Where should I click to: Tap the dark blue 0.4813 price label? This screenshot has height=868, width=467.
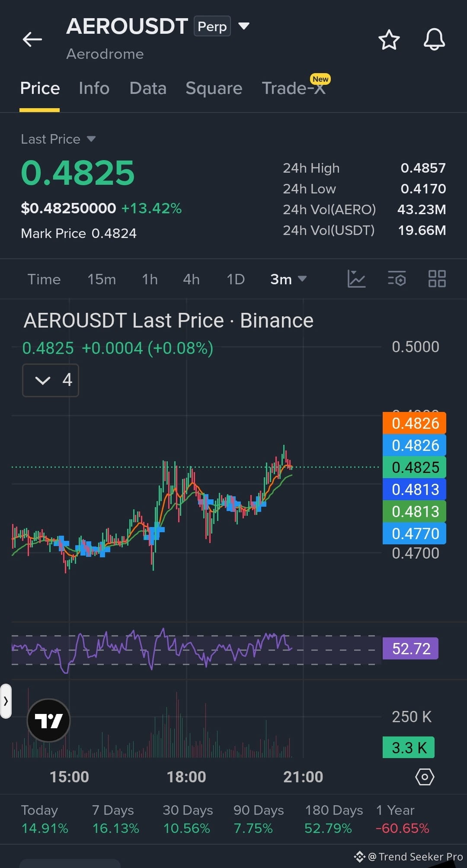point(414,489)
